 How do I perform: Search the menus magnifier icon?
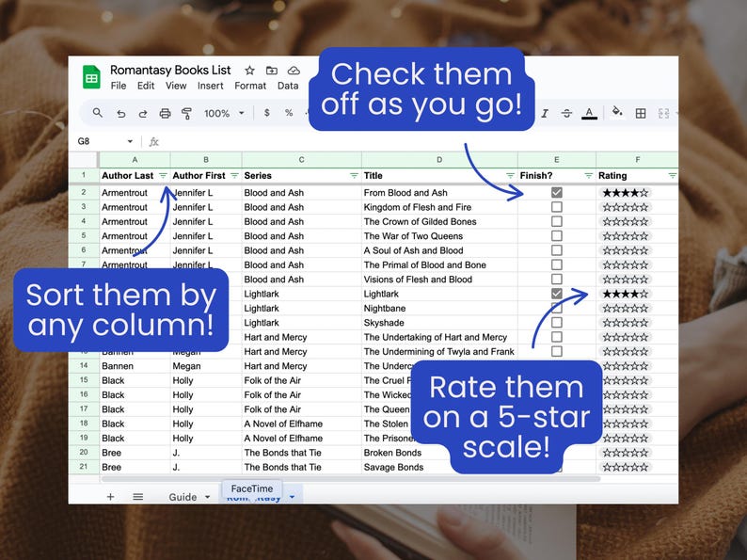98,113
